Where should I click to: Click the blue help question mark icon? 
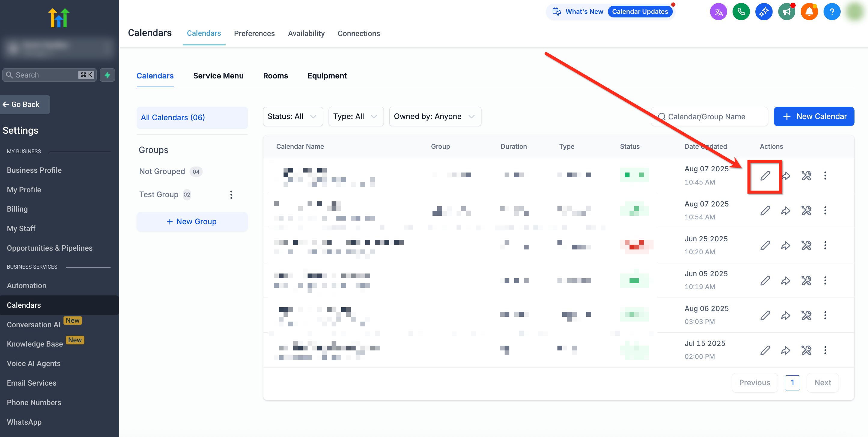[x=832, y=12]
